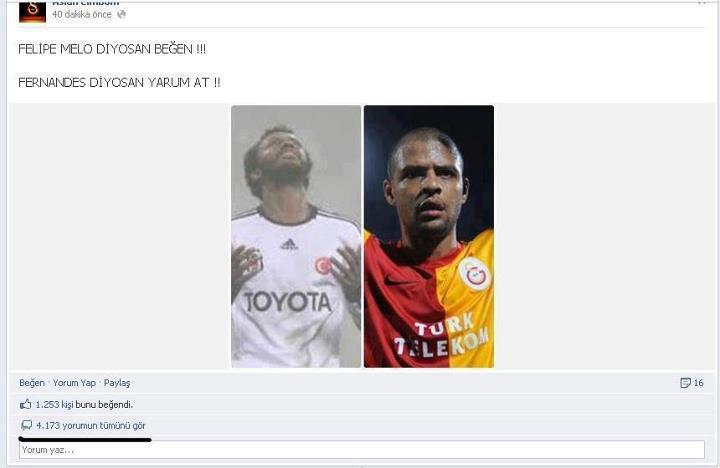Show all comments via "4.173 yorumun tümünü gör"
720x468 pixels.
click(x=91, y=426)
